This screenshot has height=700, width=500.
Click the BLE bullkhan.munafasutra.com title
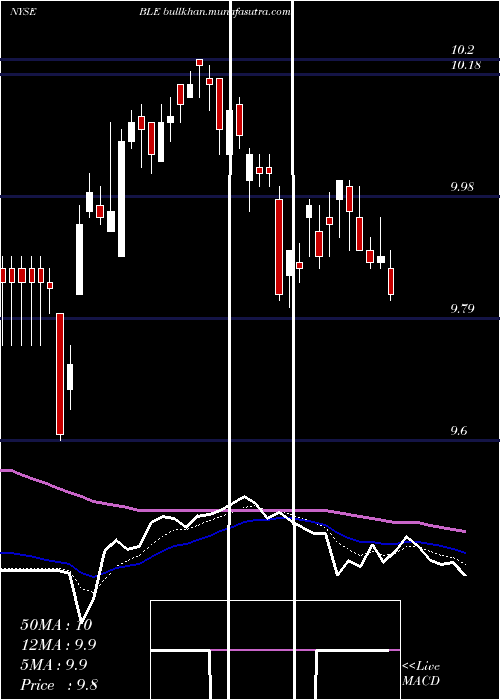pos(215,12)
